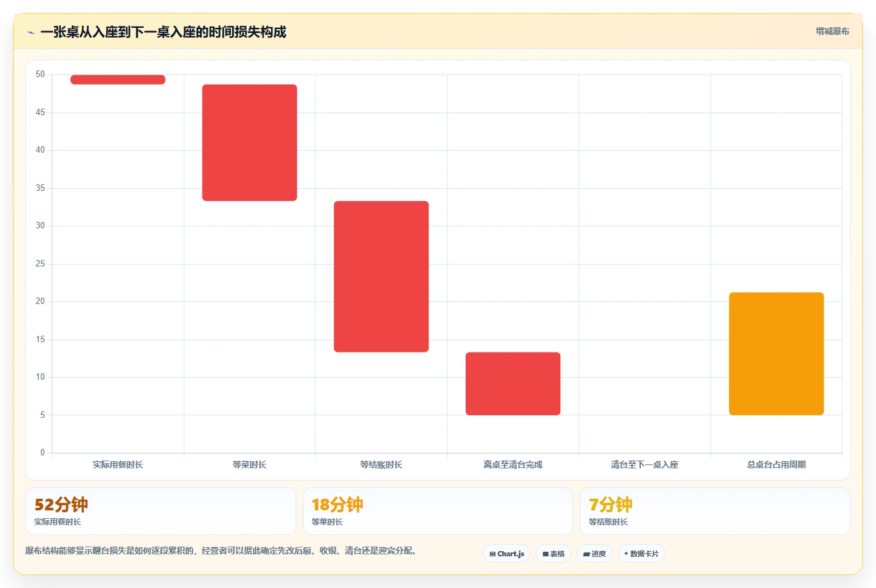Viewport: 876px width, 588px height.
Task: Select the 数据卡片 tag chip
Action: (641, 554)
